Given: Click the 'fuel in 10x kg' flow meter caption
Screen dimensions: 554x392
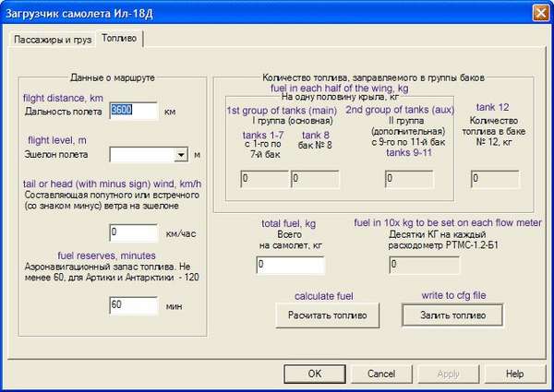Looking at the screenshot, I should [448, 223].
